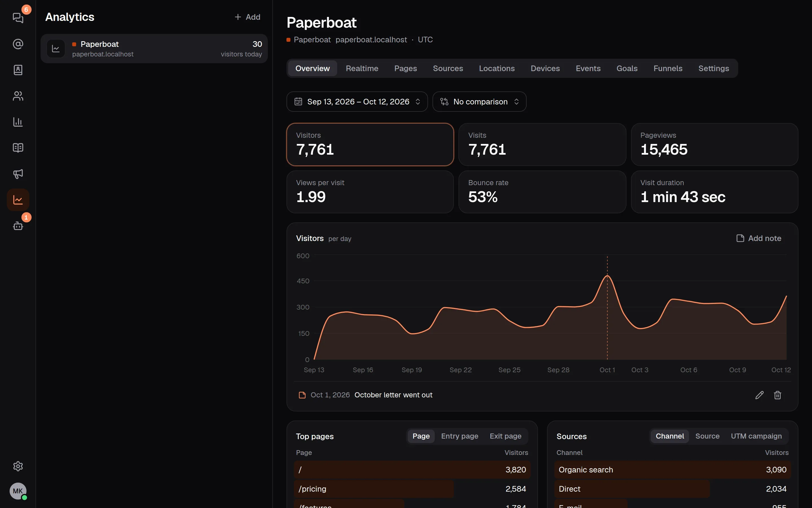Image resolution: width=812 pixels, height=508 pixels.
Task: Toggle Sources to Channel view
Action: (x=670, y=436)
